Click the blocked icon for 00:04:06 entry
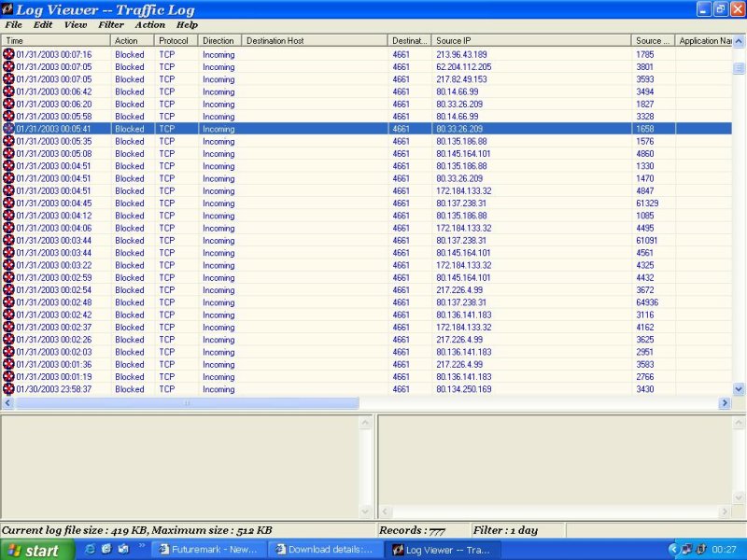 (8, 227)
